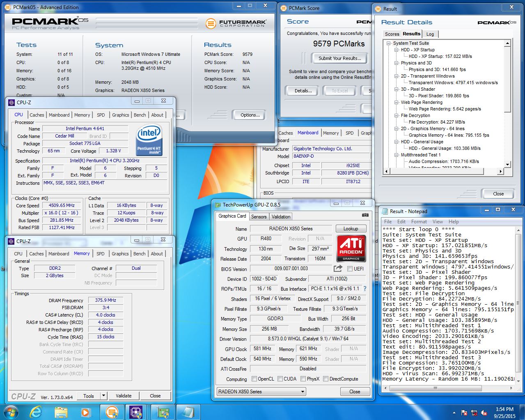Collapse the HDD - XP Startup node
Image resolution: width=525 pixels, height=420 pixels.
(397, 50)
